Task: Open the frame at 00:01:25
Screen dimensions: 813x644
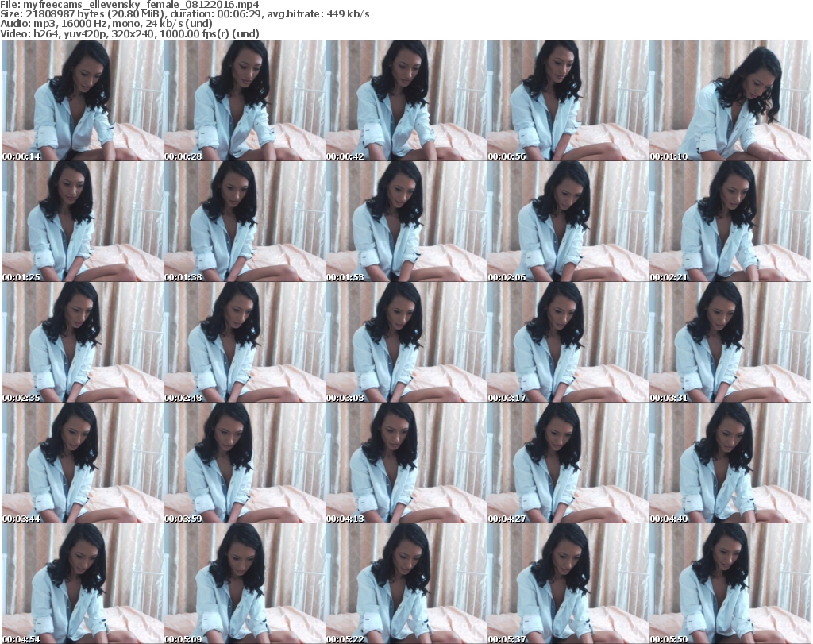Action: pyautogui.click(x=83, y=222)
